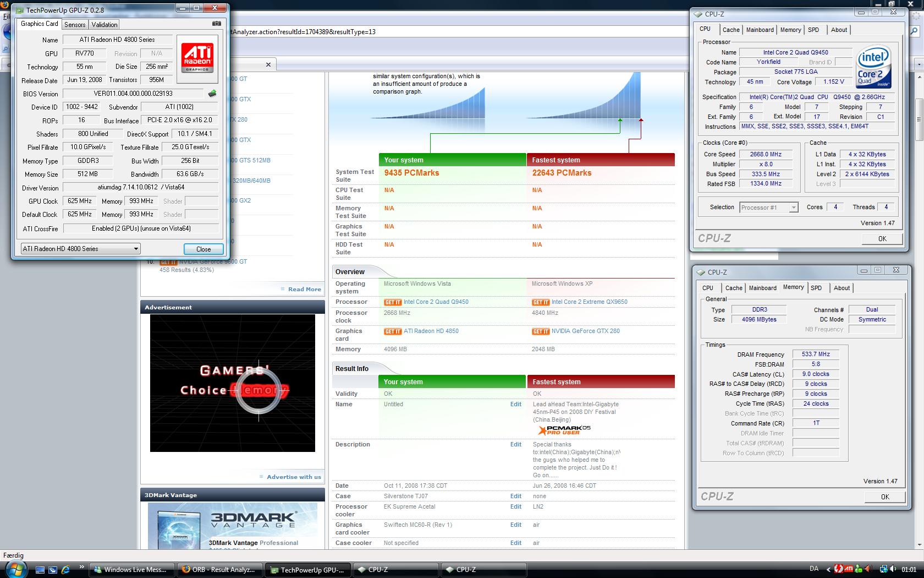Image resolution: width=924 pixels, height=578 pixels.
Task: Open the Cache tab in upper CPU-Z window
Action: pyautogui.click(x=731, y=30)
